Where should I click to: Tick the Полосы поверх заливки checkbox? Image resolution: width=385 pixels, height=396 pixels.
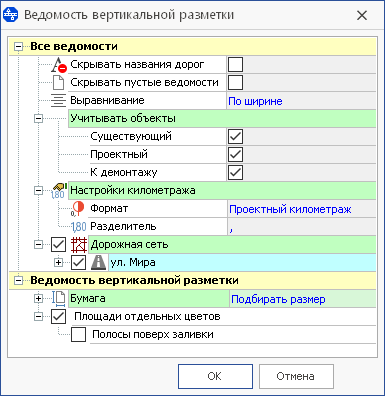tap(78, 335)
